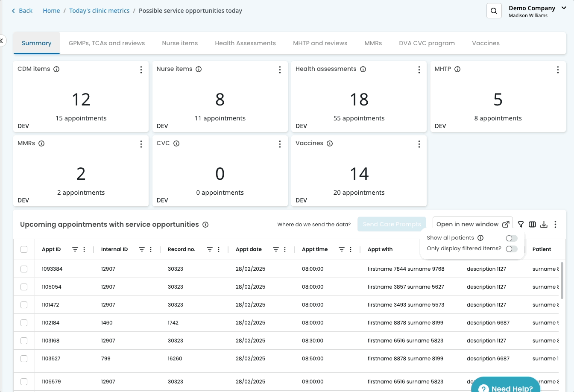The height and width of the screenshot is (392, 574).
Task: Open table toolbar more options menu
Action: (x=555, y=224)
